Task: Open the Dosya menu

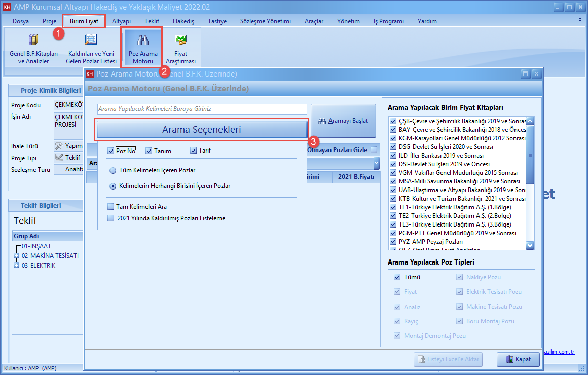Action: click(x=21, y=21)
